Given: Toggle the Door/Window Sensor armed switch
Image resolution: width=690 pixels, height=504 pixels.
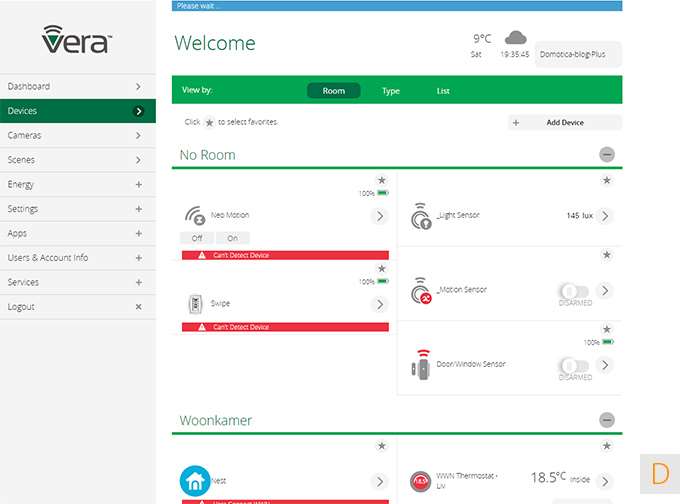Looking at the screenshot, I should pos(574,365).
